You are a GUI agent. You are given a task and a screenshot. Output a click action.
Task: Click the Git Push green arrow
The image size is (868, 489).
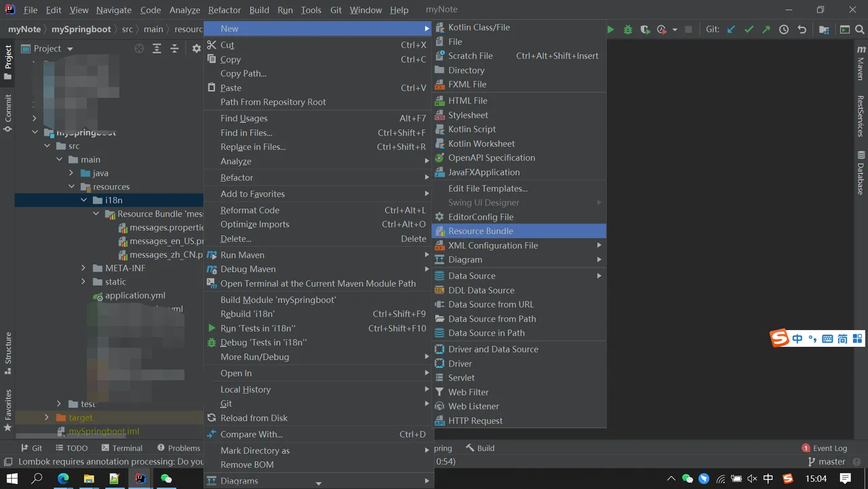click(x=766, y=29)
